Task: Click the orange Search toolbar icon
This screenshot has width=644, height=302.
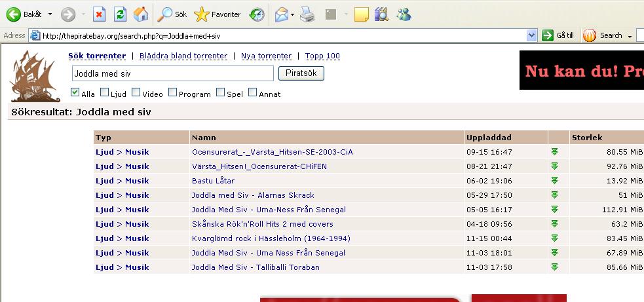Action: [590, 36]
